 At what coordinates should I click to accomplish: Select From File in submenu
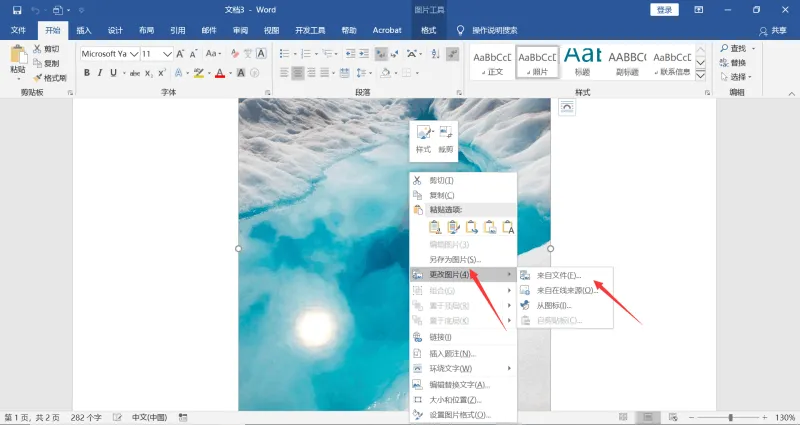(565, 276)
